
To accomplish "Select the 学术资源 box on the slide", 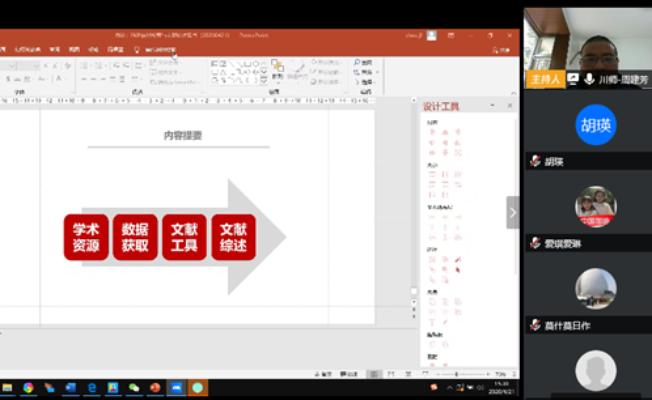I will point(86,237).
